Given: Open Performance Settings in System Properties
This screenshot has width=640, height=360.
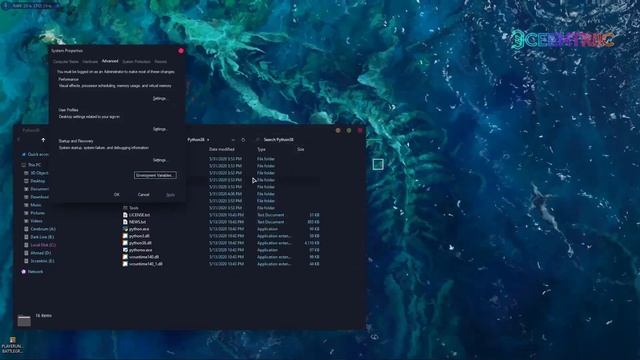Looking at the screenshot, I should pos(159,98).
